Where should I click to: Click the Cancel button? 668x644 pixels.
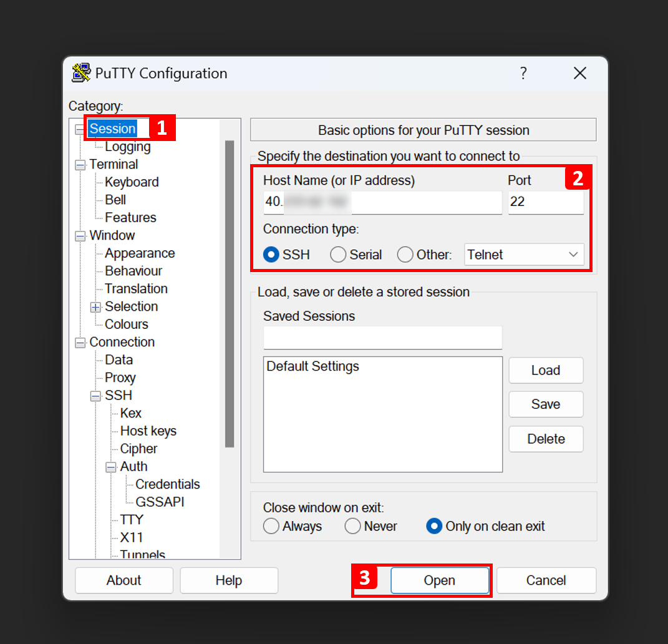[x=546, y=580]
